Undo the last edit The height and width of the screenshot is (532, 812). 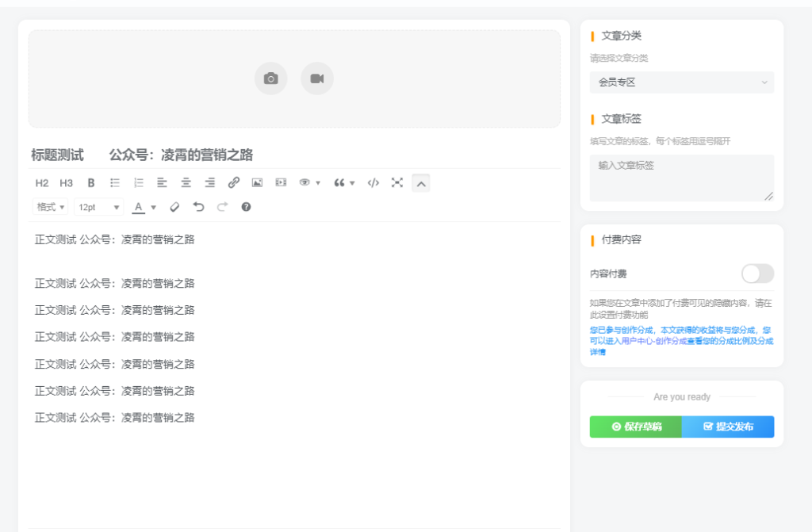click(198, 207)
